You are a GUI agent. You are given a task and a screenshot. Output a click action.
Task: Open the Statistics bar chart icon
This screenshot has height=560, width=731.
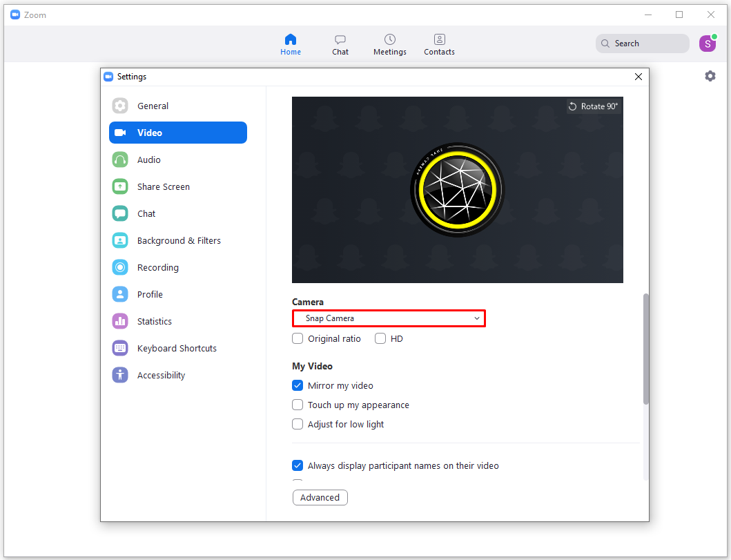120,321
